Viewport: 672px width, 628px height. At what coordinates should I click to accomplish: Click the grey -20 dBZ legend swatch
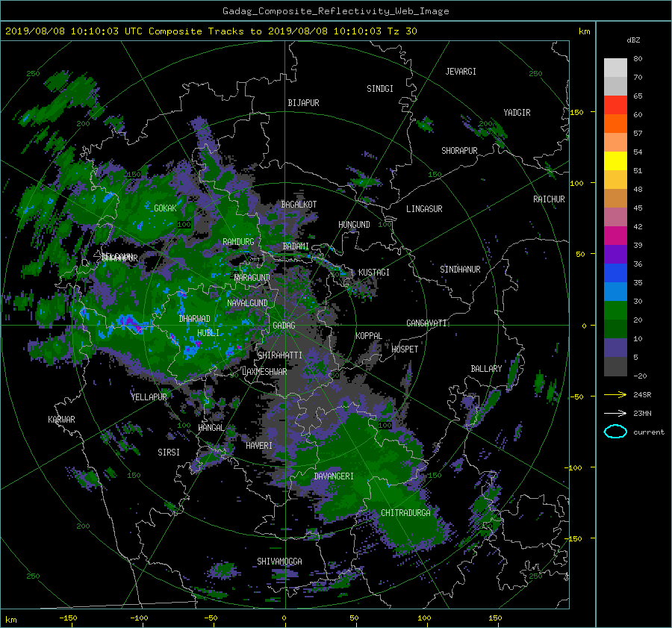(x=615, y=367)
